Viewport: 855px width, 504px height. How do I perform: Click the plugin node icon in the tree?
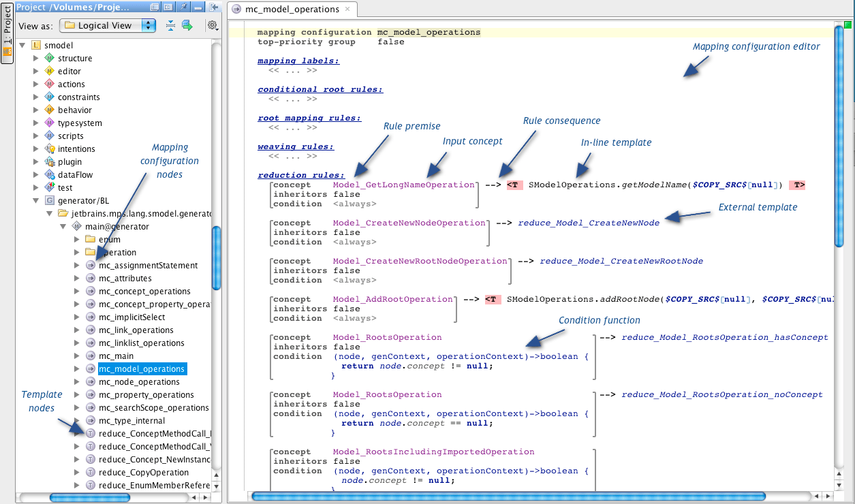pyautogui.click(x=49, y=161)
